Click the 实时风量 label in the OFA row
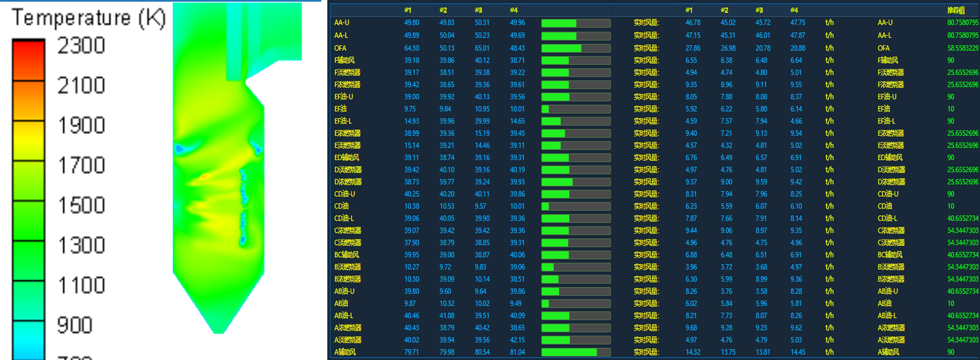980x360 pixels. 646,48
